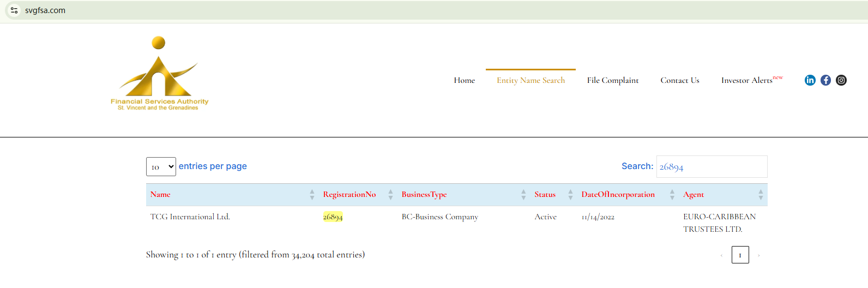The width and height of the screenshot is (868, 288).
Task: Open the Facebook social icon
Action: click(826, 80)
